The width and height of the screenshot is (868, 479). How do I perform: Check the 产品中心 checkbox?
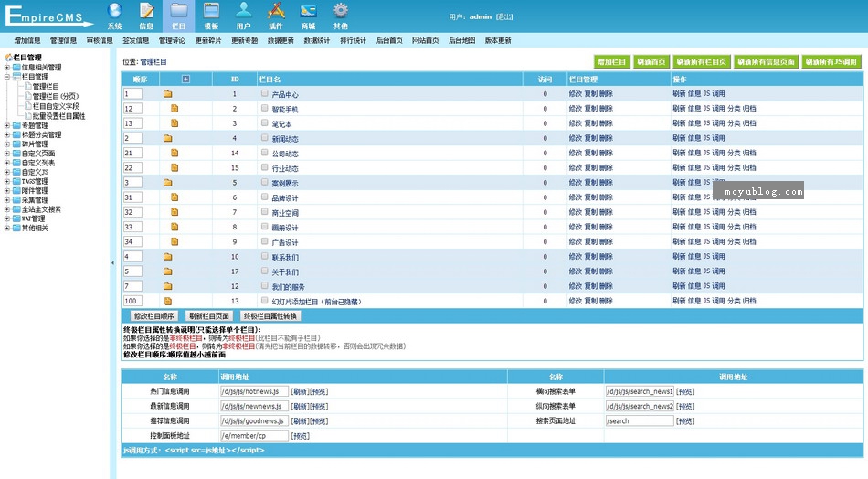(x=265, y=93)
